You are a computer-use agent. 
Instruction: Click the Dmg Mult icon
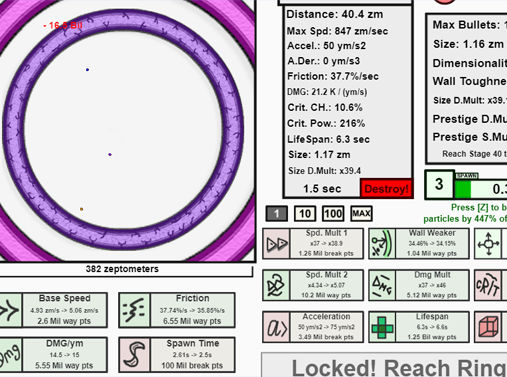tap(382, 285)
